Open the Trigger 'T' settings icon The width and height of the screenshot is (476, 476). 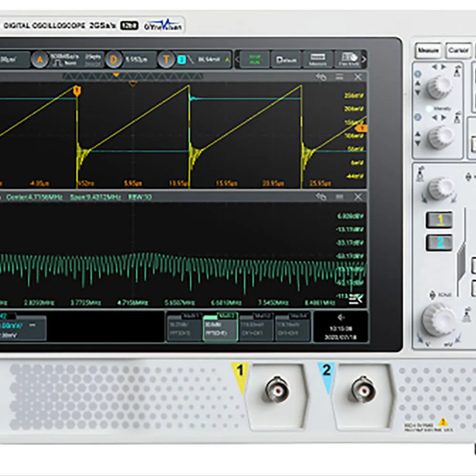(x=166, y=60)
